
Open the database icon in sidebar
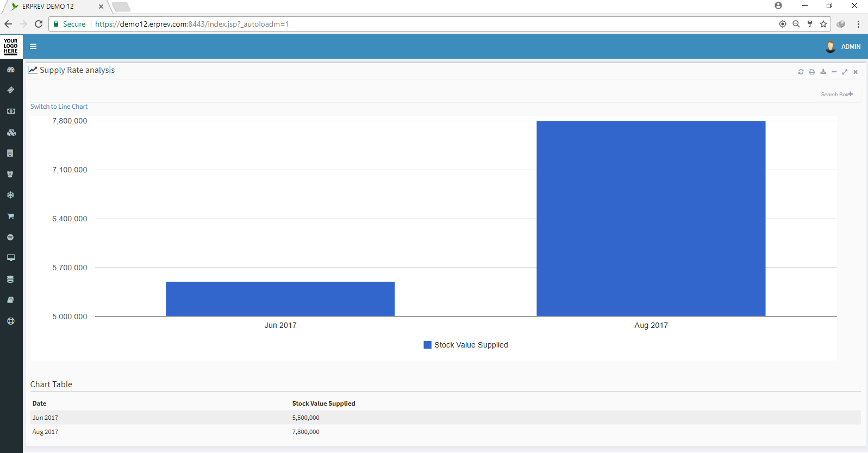click(x=10, y=279)
